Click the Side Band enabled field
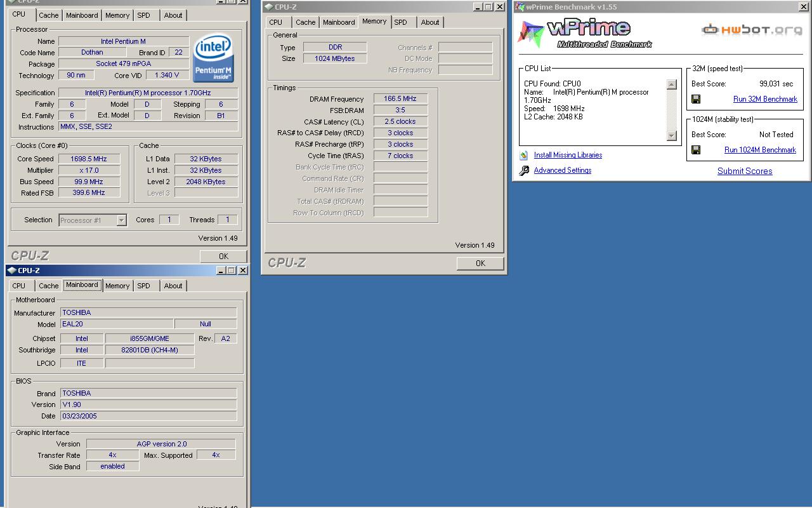The height and width of the screenshot is (508, 812). (112, 466)
